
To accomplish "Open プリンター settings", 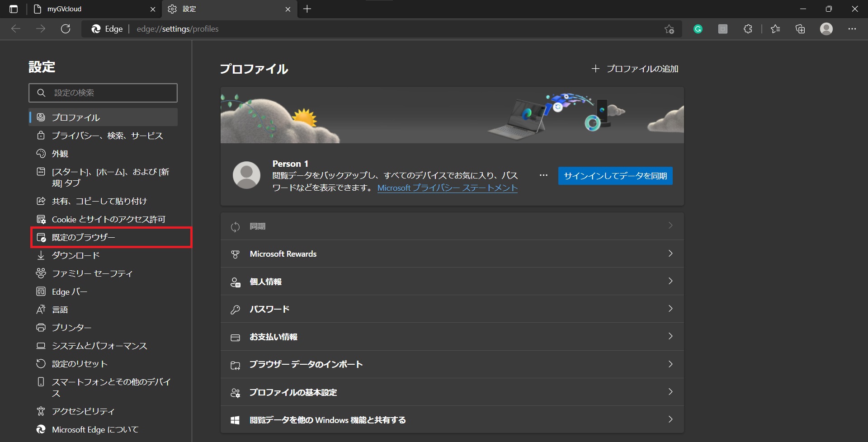I will (104, 328).
